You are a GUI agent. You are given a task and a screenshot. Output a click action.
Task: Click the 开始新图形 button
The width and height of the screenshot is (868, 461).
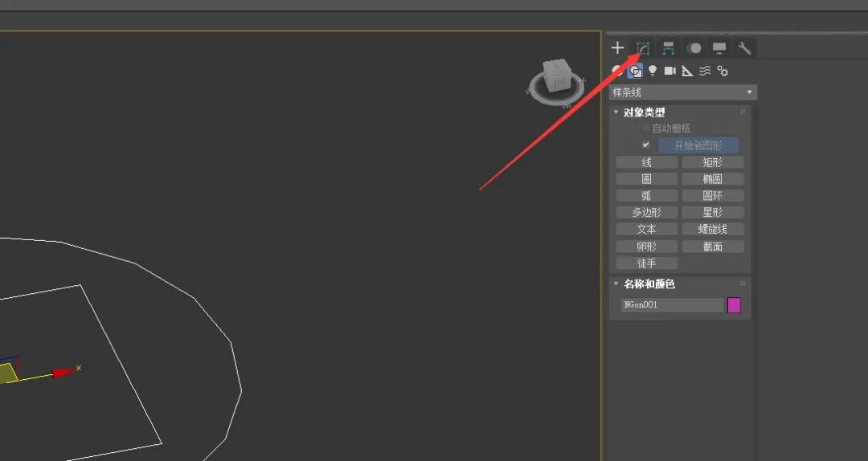698,145
